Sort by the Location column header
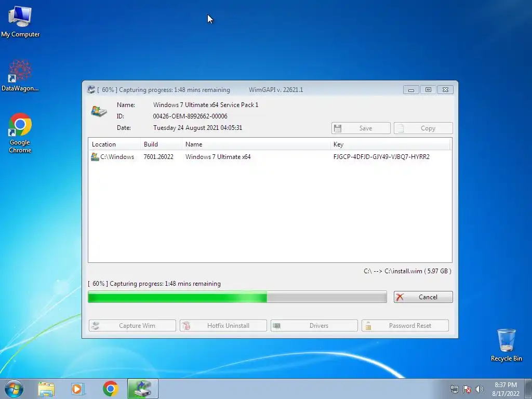532x399 pixels. pos(114,144)
